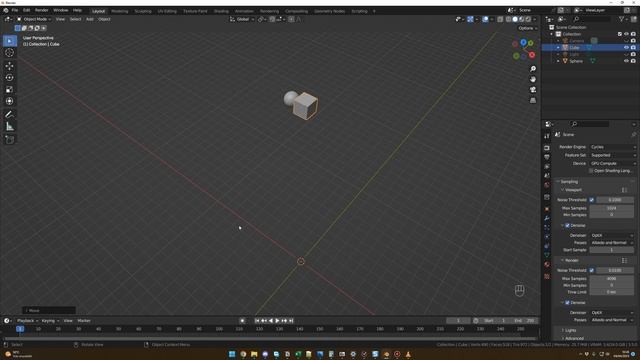The height and width of the screenshot is (360, 640).
Task: Switch to the Sculpting workspace tab
Action: 143,11
